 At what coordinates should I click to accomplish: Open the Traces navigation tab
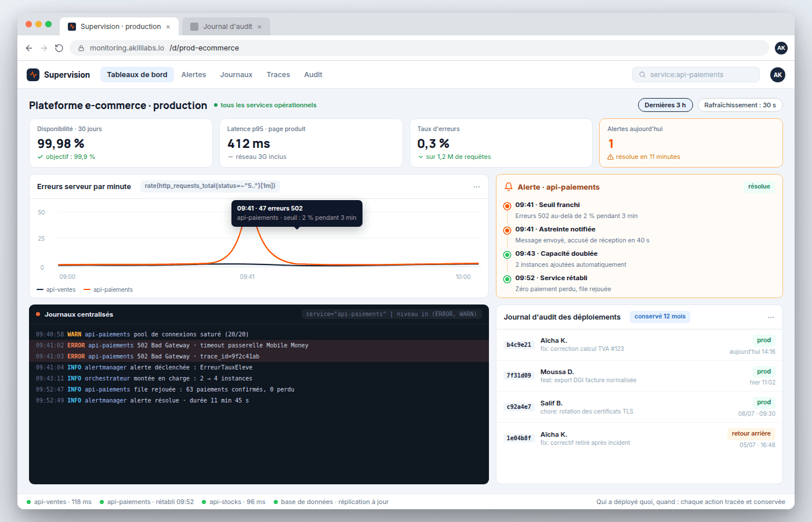[278, 74]
